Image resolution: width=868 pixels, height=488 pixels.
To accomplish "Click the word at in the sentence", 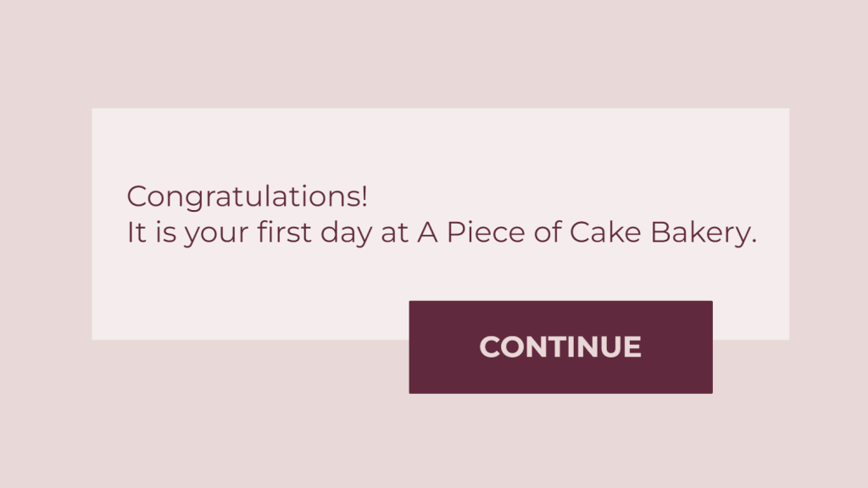I will pyautogui.click(x=395, y=233).
